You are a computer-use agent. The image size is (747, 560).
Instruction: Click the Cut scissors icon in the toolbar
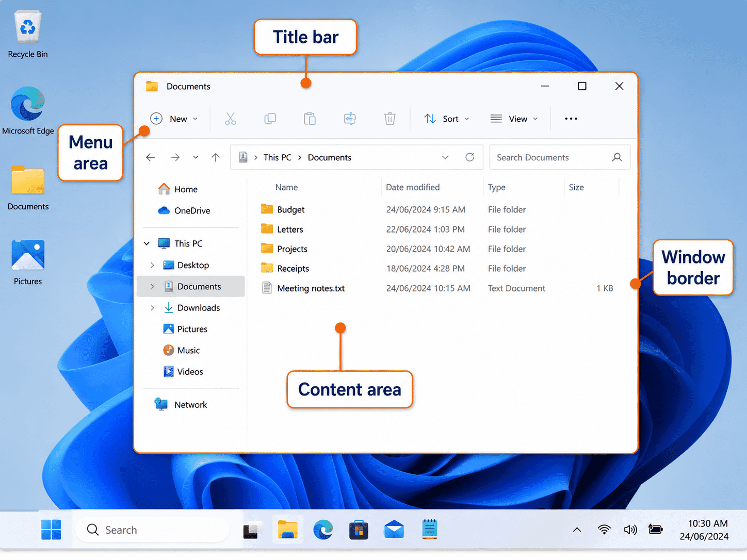tap(230, 119)
